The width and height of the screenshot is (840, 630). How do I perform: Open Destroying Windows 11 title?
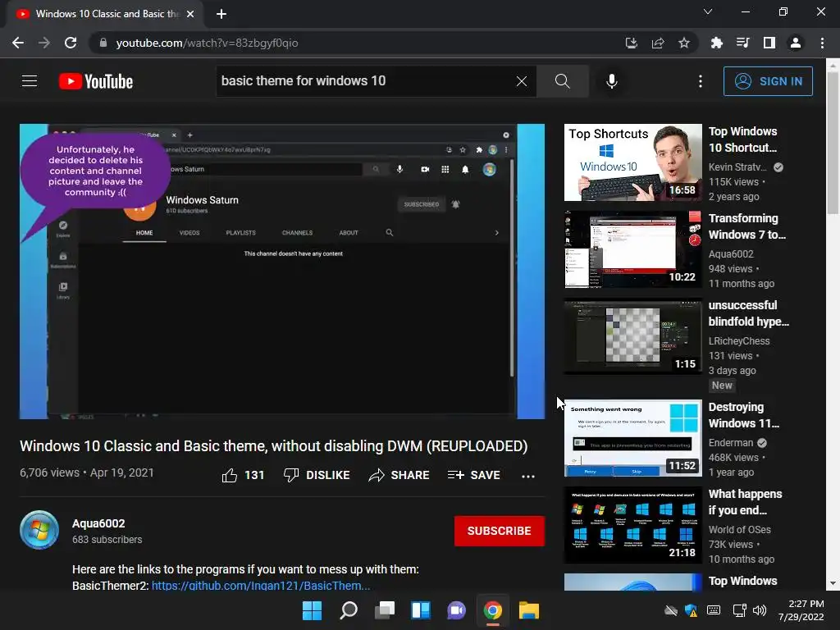743,415
